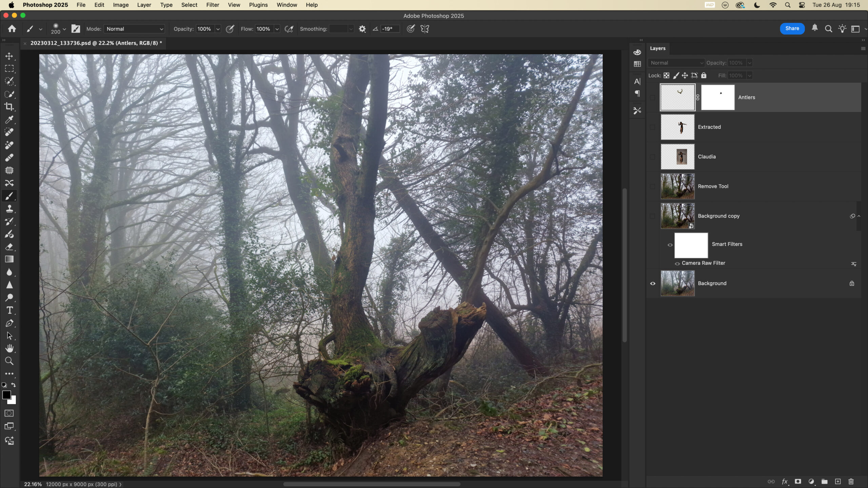The width and height of the screenshot is (868, 488).
Task: Open the Opacity value dropdown arrow
Action: click(x=218, y=29)
